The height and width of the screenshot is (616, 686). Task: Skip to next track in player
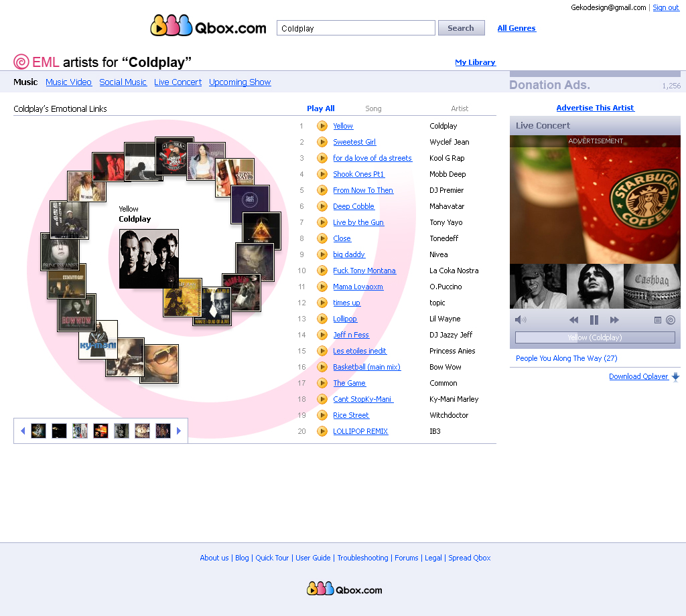(x=614, y=320)
